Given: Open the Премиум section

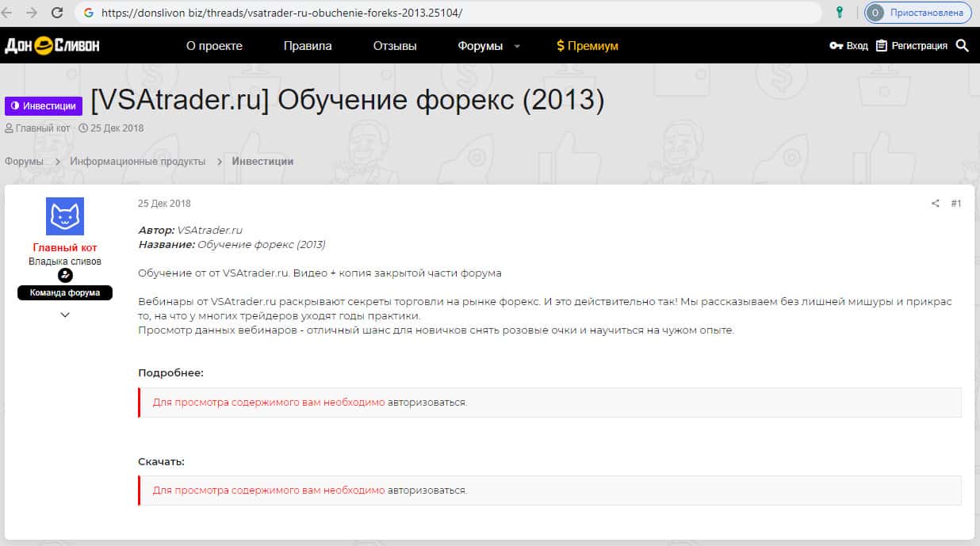Looking at the screenshot, I should (588, 46).
